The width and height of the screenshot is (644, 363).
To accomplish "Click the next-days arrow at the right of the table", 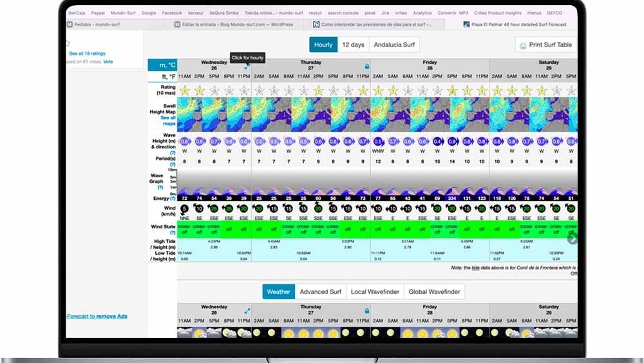I will point(572,238).
